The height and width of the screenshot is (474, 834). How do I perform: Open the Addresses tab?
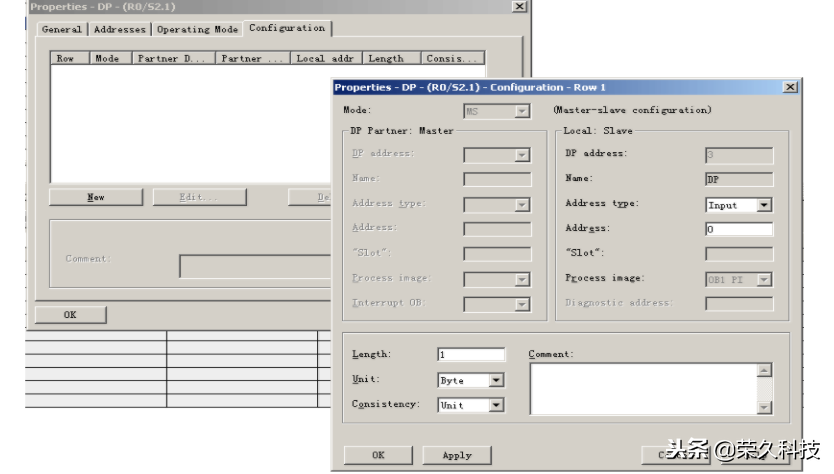point(120,30)
